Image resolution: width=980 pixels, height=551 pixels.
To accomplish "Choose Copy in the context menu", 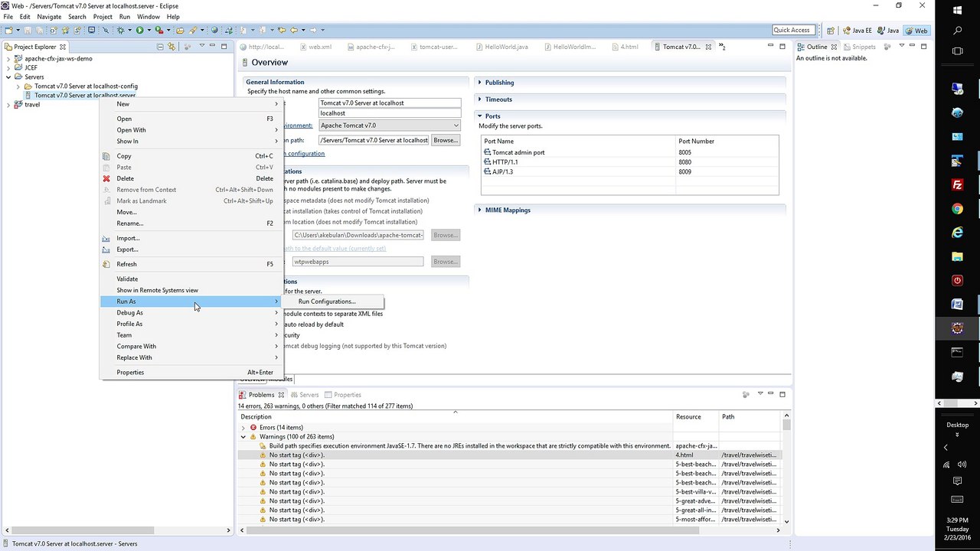I will point(191,157).
